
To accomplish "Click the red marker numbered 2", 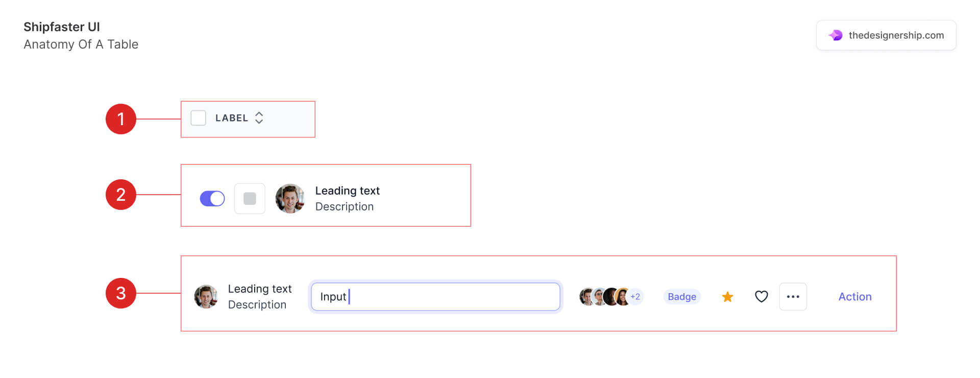I will (121, 195).
